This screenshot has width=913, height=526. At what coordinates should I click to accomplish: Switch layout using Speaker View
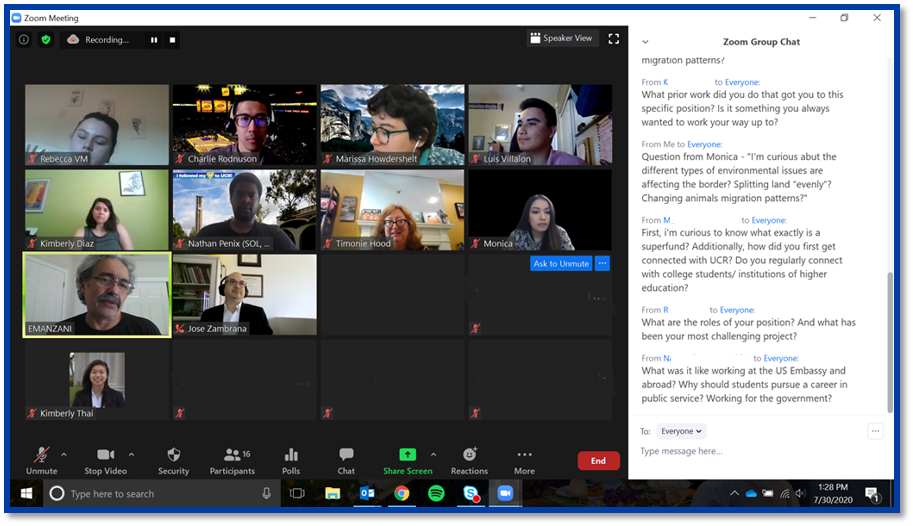click(x=560, y=39)
